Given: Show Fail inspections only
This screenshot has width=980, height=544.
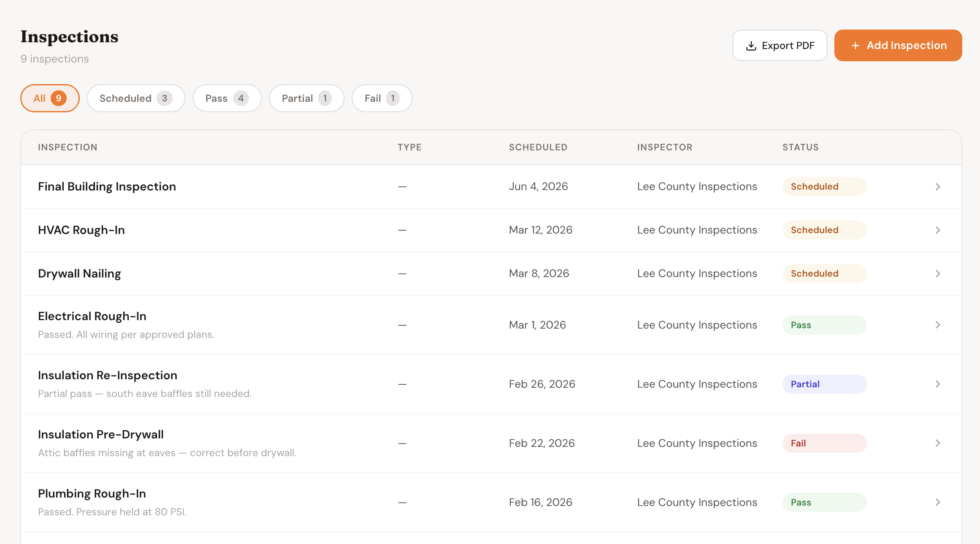Looking at the screenshot, I should point(382,98).
